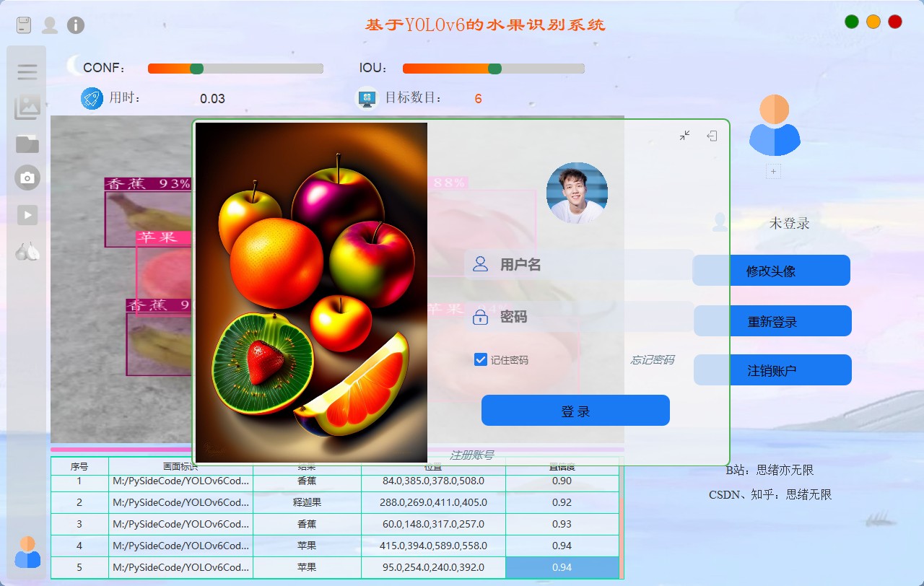This screenshot has height=586, width=924.
Task: Click the save disk icon at top left
Action: click(24, 25)
